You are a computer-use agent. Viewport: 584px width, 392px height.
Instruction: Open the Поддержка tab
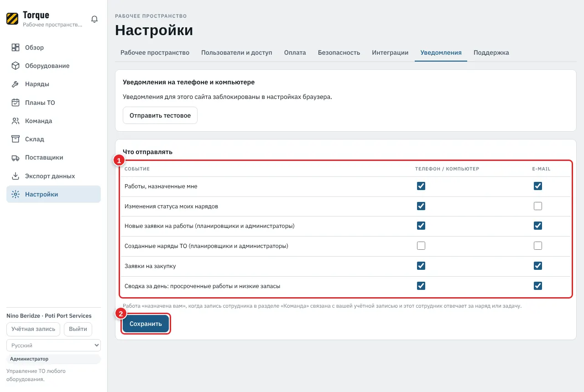tap(491, 52)
